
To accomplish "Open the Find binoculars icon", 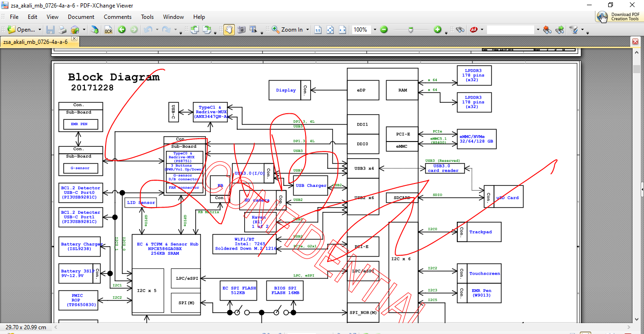I will click(460, 30).
